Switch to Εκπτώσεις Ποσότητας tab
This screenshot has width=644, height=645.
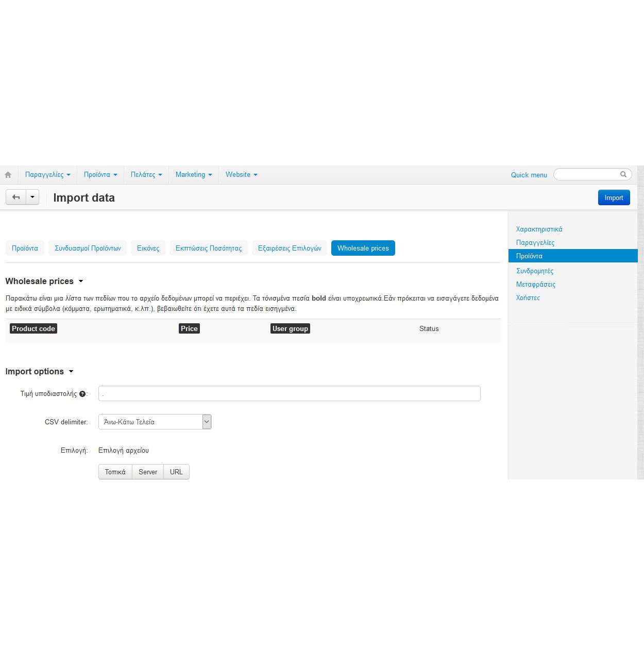point(208,248)
